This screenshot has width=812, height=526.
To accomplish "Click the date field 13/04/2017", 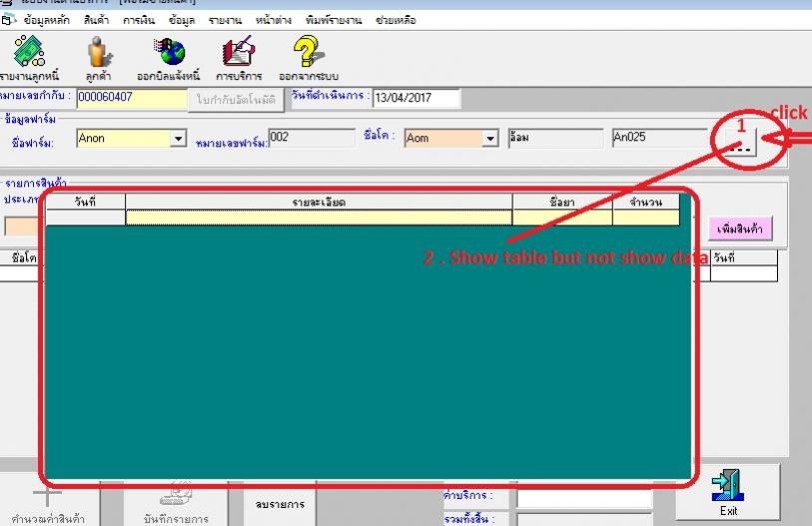I will click(x=416, y=98).
